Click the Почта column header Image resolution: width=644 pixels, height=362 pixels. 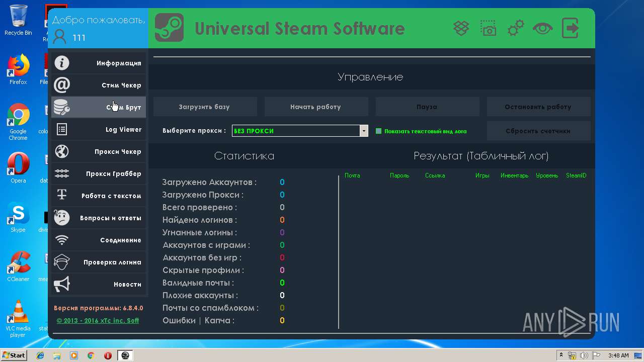coord(352,175)
